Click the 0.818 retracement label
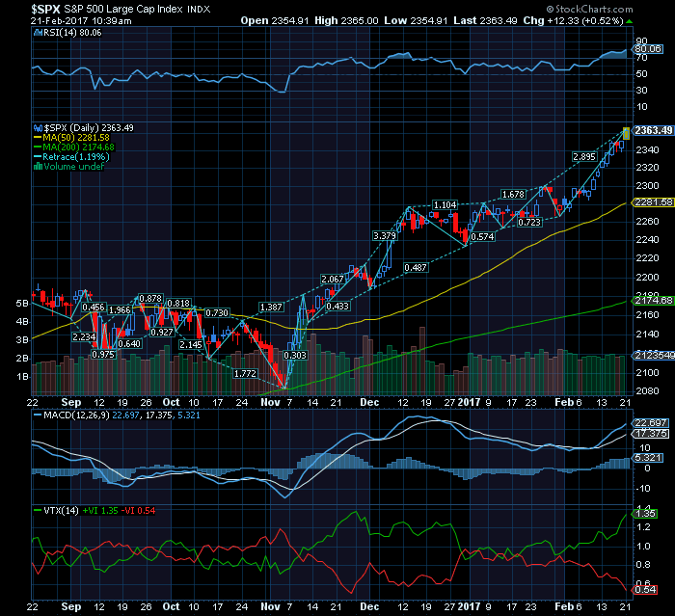Image resolution: width=675 pixels, height=616 pixels. (x=178, y=304)
